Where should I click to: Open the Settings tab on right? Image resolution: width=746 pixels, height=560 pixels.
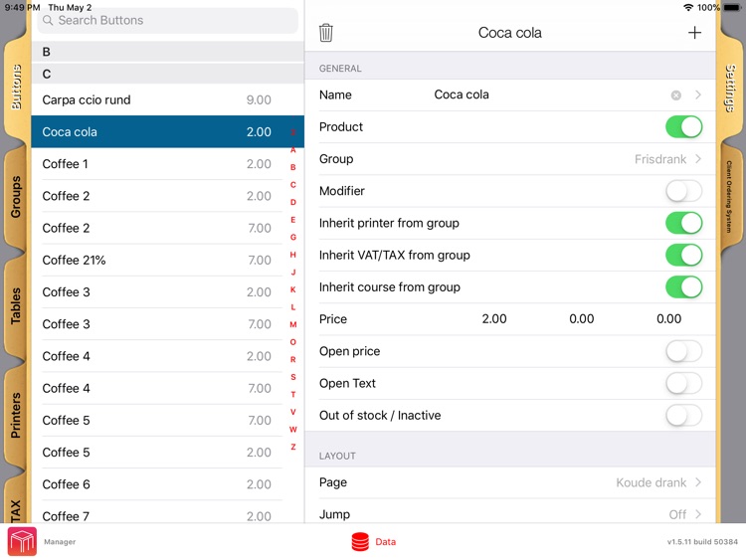(730, 88)
